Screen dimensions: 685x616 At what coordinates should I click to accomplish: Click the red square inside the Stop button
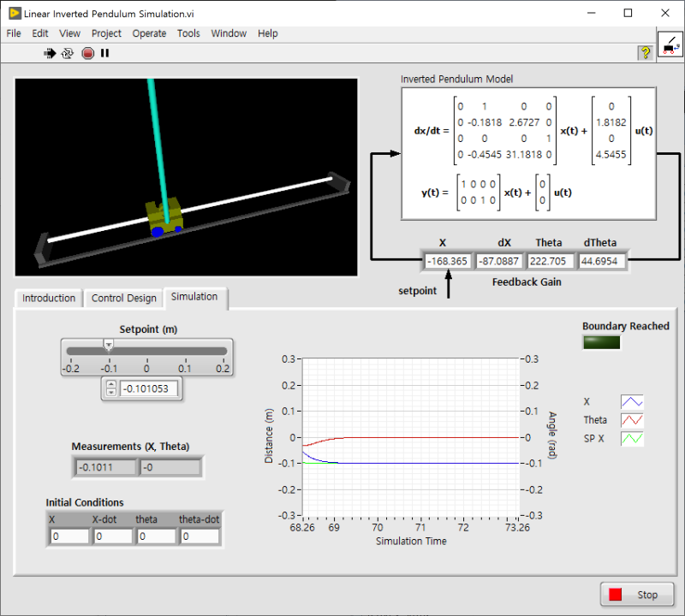click(x=614, y=594)
